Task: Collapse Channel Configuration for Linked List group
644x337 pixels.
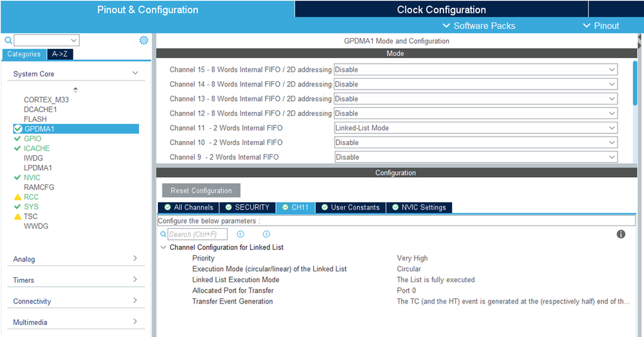Action: pyautogui.click(x=163, y=247)
